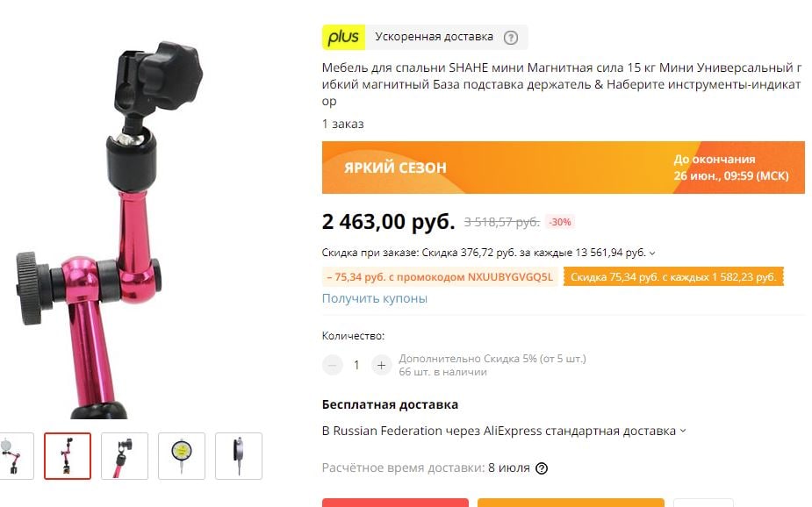Click the orange add-to-cart button at the bottom
Viewport: 812px width, 507px height.
click(571, 503)
